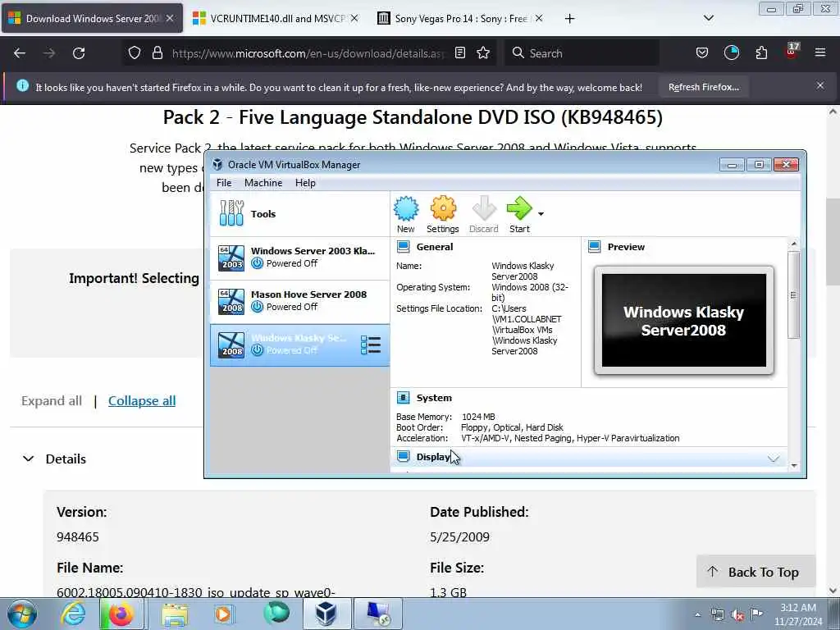Click the muted volume tray icon
This screenshot has width=840, height=630.
tap(737, 614)
